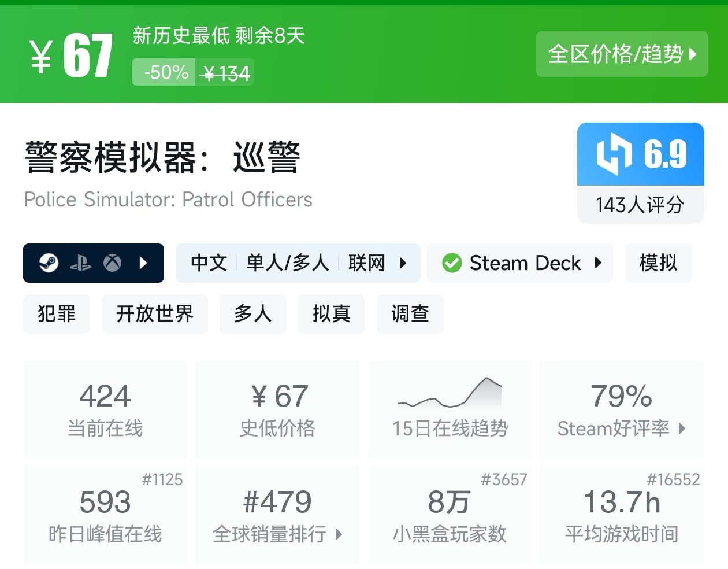Click the 联网 online label
Screen dimensions: 728x569
[x=367, y=263]
